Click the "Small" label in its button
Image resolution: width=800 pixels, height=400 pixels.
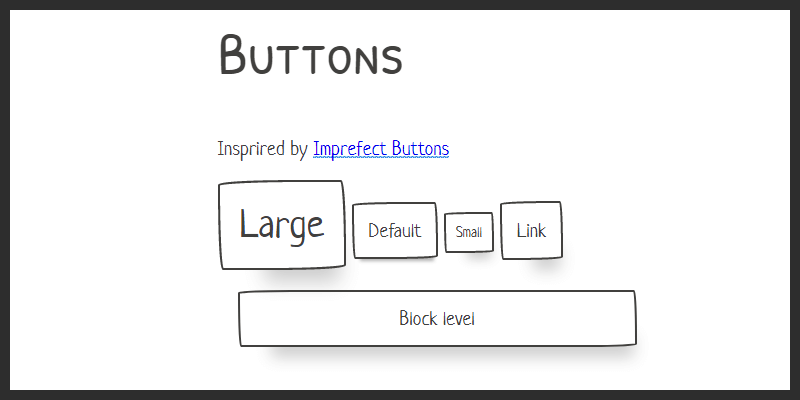[x=469, y=232]
